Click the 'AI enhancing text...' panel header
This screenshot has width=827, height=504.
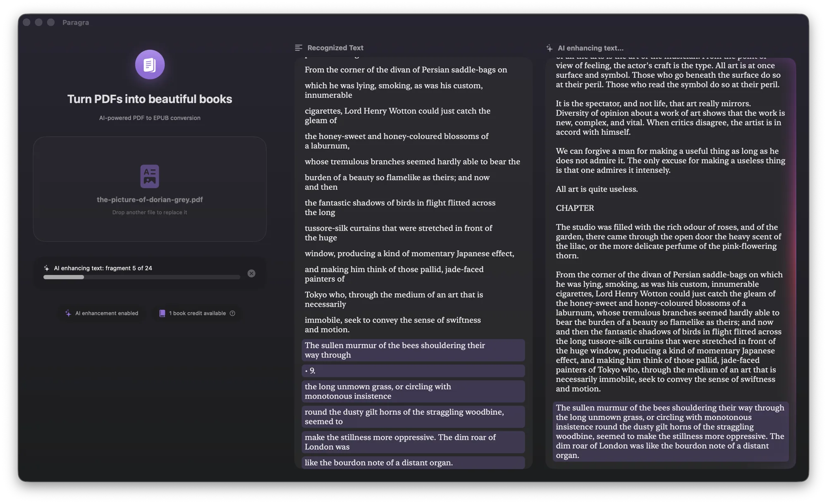tap(590, 48)
